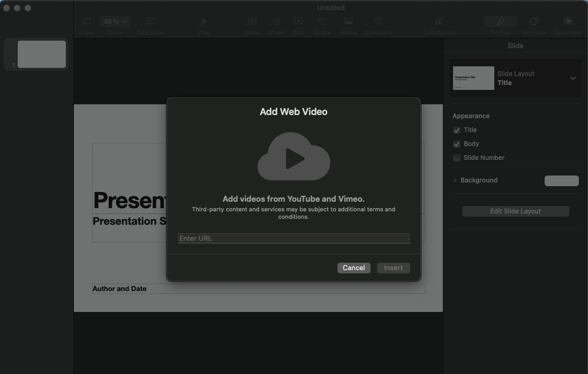Image resolution: width=588 pixels, height=374 pixels.
Task: Insert a Table from toolbar
Action: pyautogui.click(x=252, y=21)
